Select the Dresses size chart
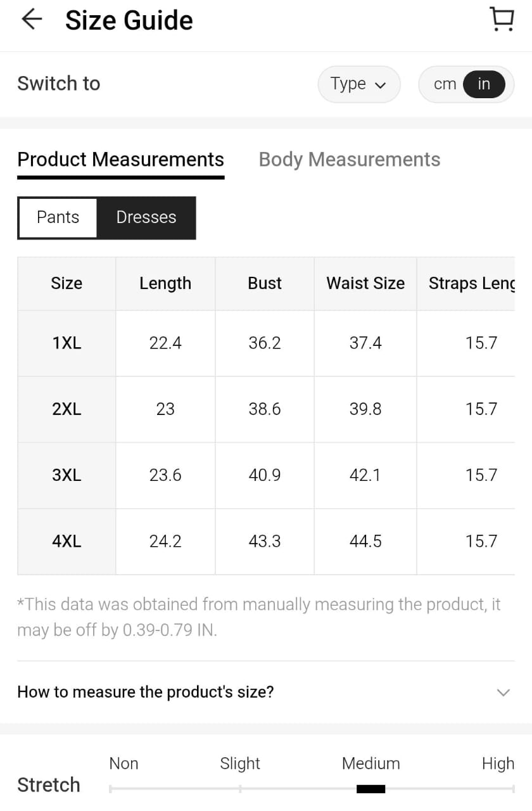This screenshot has width=532, height=811. point(146,217)
